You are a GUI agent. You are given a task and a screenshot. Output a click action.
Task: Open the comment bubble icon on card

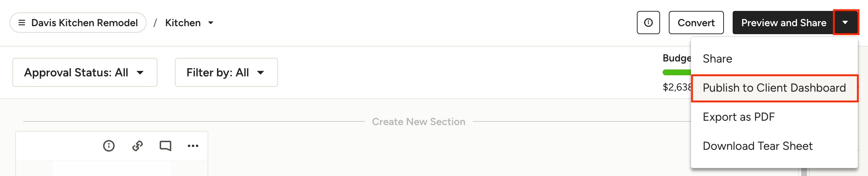165,146
